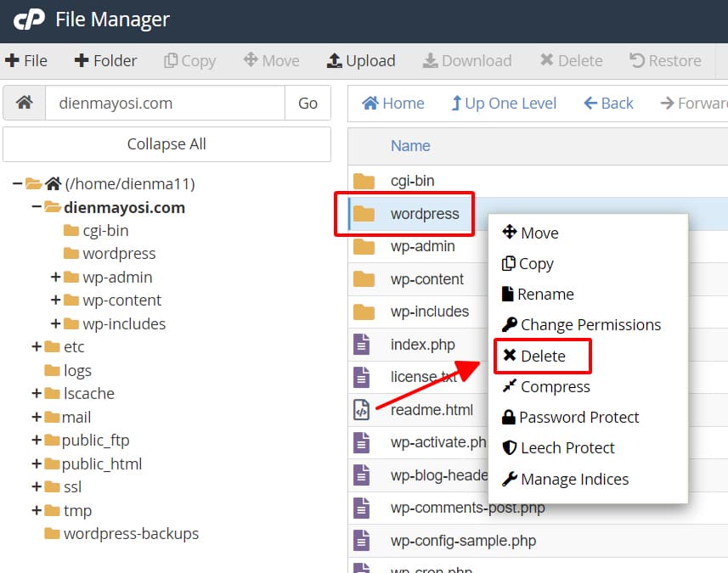Open the +File creation tool
The width and height of the screenshot is (728, 573).
click(x=28, y=60)
